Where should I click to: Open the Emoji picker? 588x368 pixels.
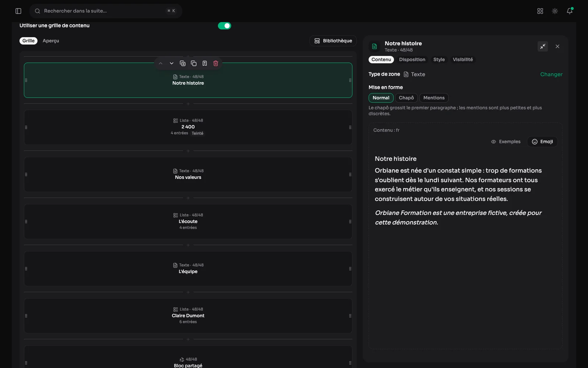542,142
